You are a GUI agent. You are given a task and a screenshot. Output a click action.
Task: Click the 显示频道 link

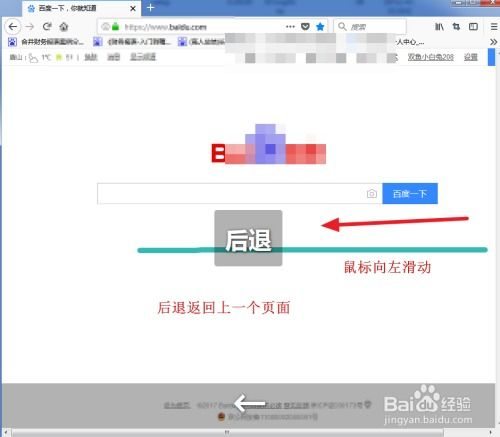(x=143, y=57)
